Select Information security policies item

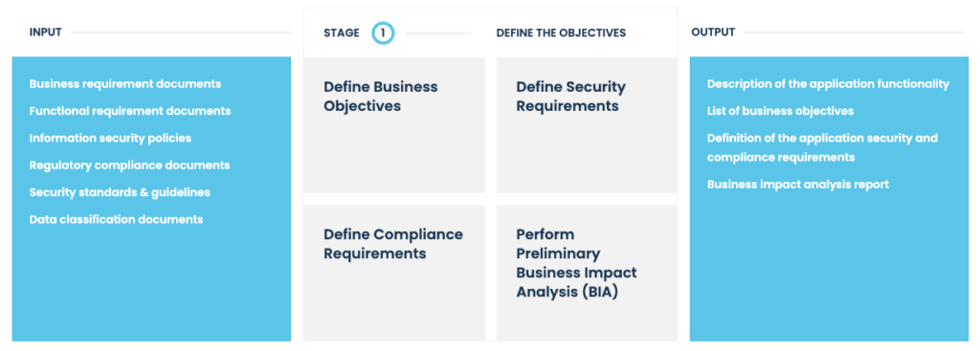click(110, 138)
